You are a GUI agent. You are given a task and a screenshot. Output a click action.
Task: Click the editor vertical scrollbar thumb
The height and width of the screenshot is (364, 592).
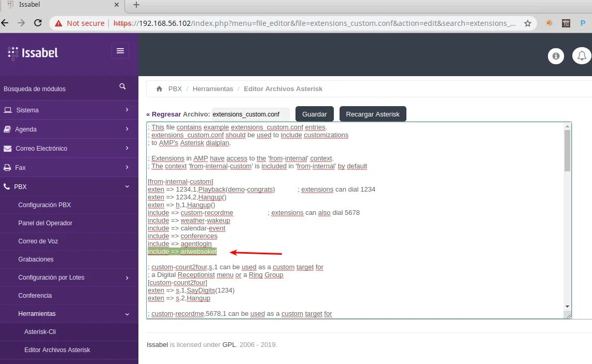click(x=567, y=151)
